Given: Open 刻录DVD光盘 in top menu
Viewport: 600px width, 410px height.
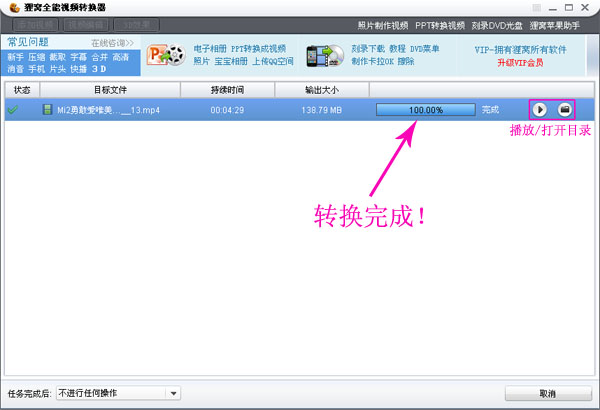Looking at the screenshot, I should point(497,26).
